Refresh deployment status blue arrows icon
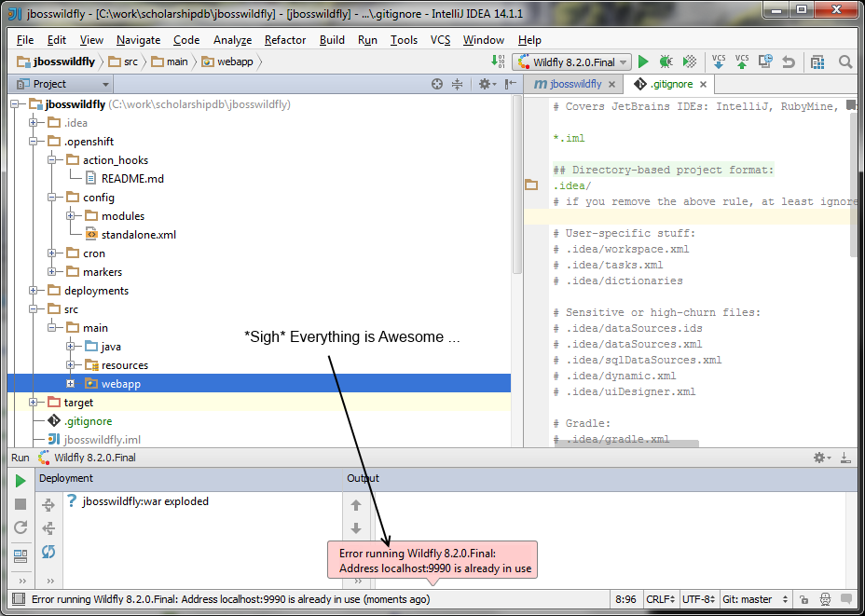The height and width of the screenshot is (616, 865). click(x=48, y=552)
